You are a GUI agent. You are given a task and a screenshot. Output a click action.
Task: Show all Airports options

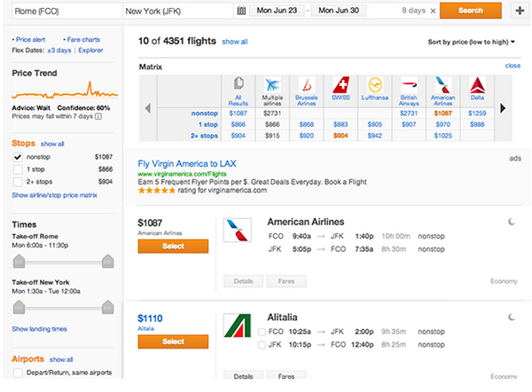61,359
